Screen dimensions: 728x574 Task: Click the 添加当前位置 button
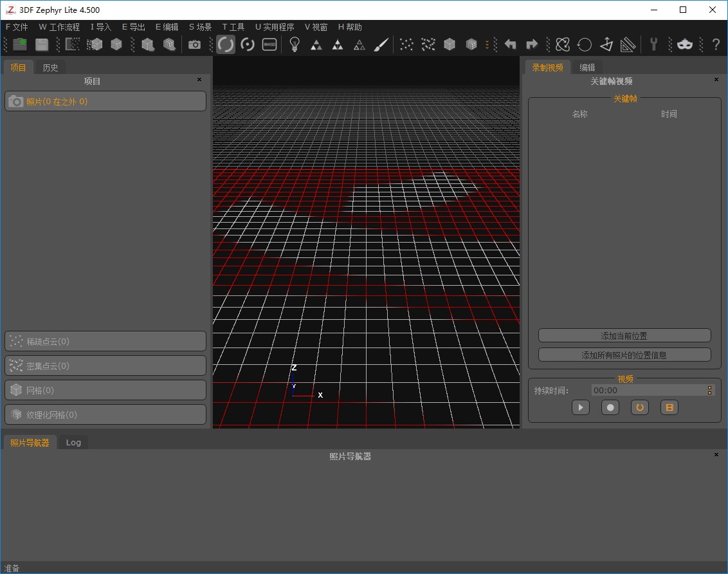(x=624, y=336)
